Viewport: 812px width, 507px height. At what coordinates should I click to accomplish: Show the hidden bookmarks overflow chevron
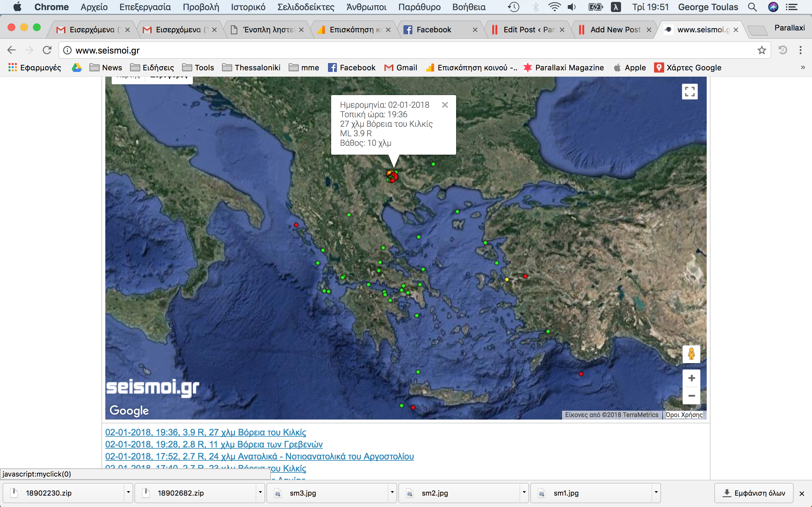(802, 67)
